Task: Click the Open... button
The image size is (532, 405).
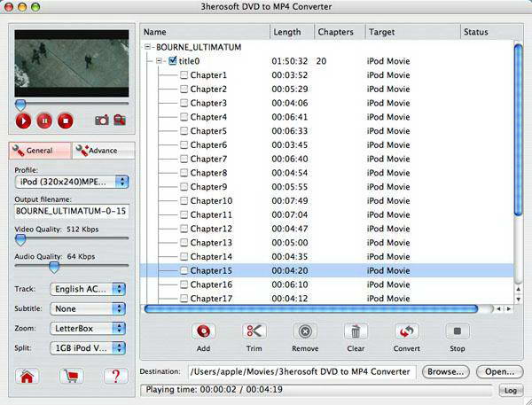Action: pos(499,371)
